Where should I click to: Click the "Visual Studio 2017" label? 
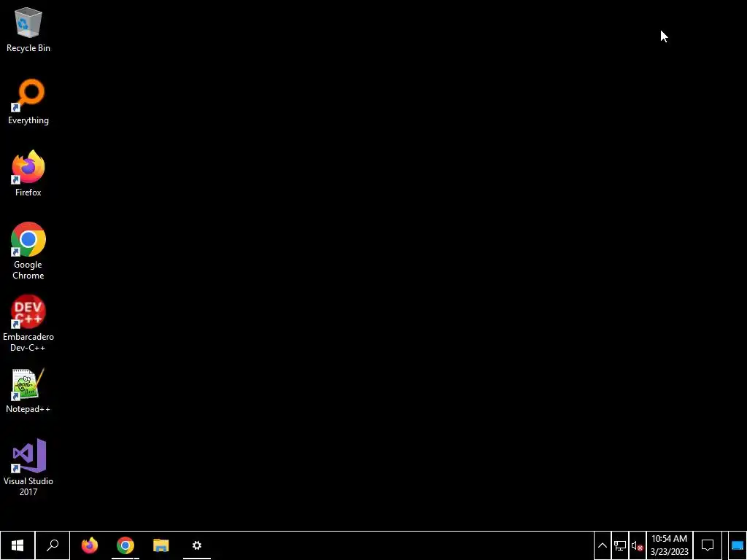28,486
